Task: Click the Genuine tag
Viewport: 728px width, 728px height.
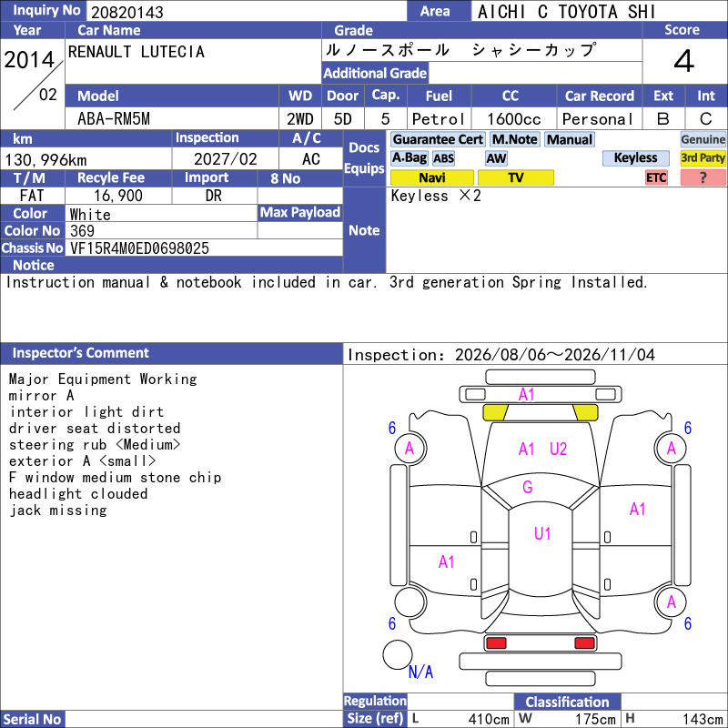Action: [703, 139]
